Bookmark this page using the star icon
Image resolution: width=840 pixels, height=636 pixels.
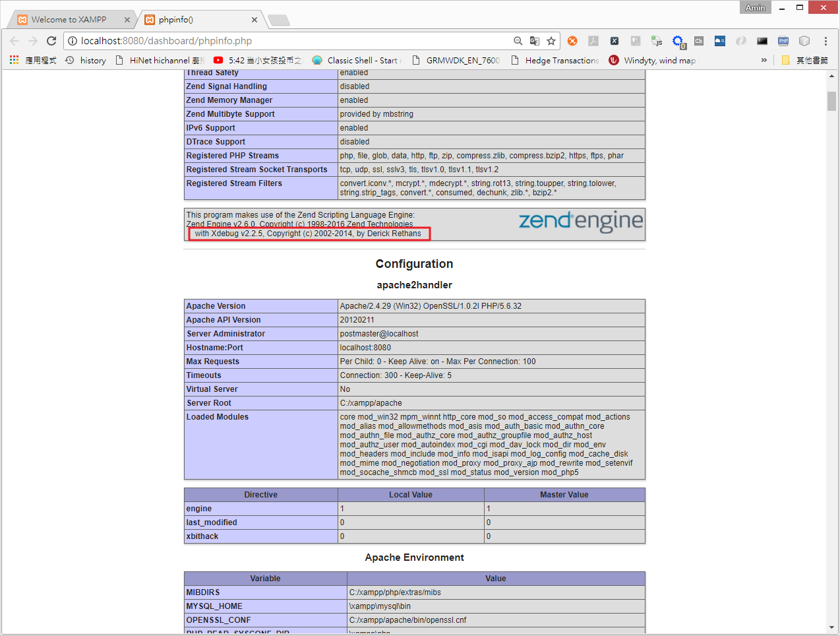(551, 40)
